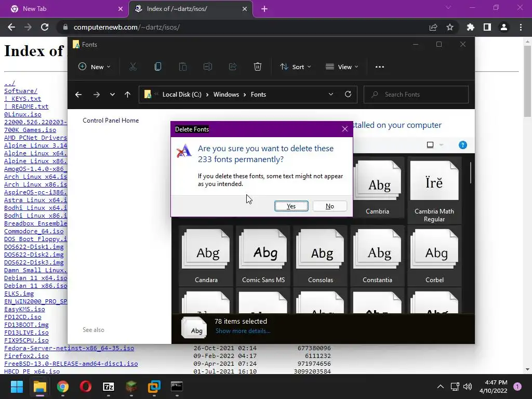Select the Fonts breadcrumb segment
This screenshot has height=399, width=532.
pos(258,95)
